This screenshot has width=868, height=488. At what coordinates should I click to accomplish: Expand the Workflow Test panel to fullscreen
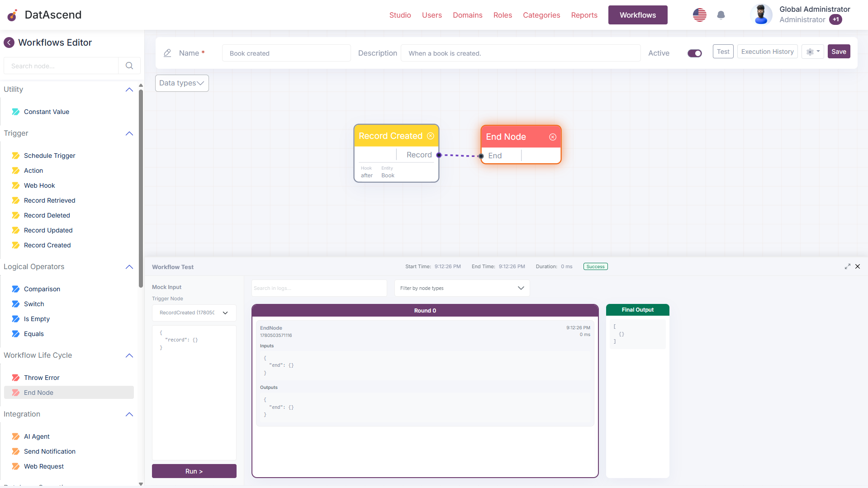(848, 266)
